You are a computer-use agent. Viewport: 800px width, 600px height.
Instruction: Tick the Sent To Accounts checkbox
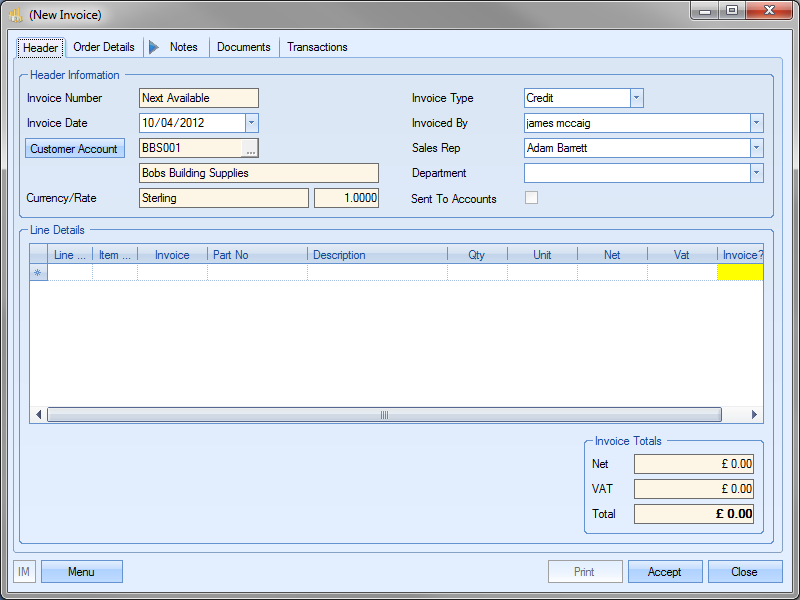pos(531,198)
